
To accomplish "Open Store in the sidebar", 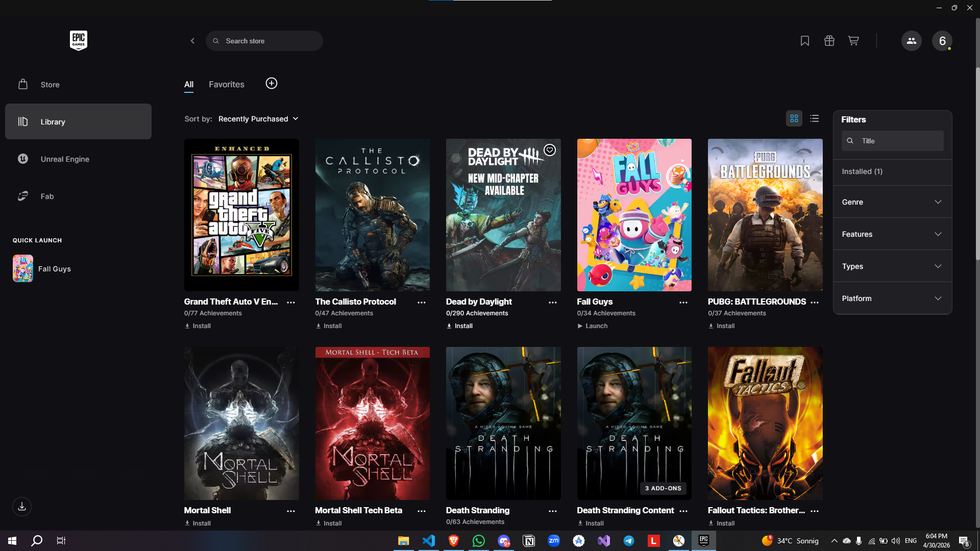I will click(78, 85).
